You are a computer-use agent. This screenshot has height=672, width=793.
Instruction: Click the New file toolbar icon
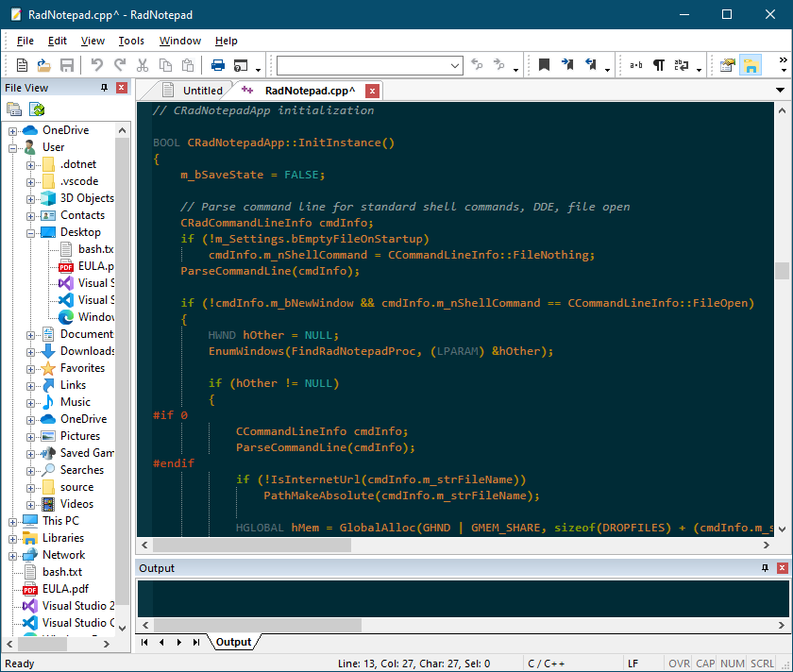[x=22, y=65]
